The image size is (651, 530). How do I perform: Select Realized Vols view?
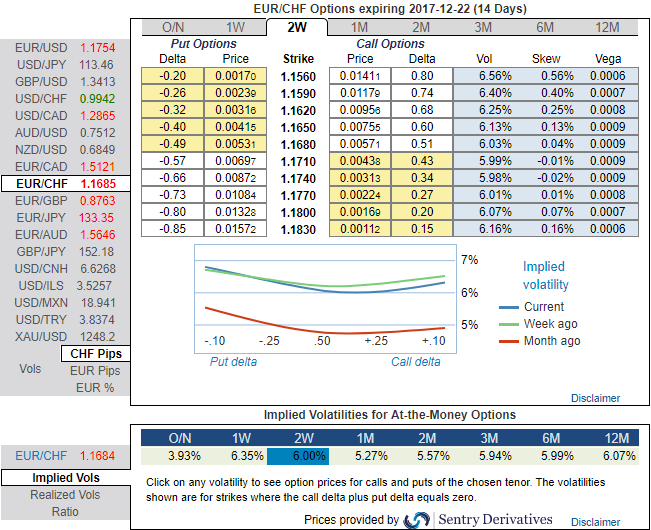click(x=65, y=495)
